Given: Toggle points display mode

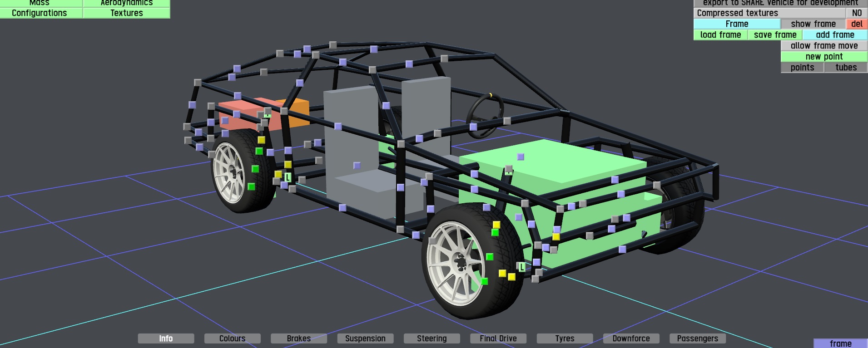Looking at the screenshot, I should (802, 68).
